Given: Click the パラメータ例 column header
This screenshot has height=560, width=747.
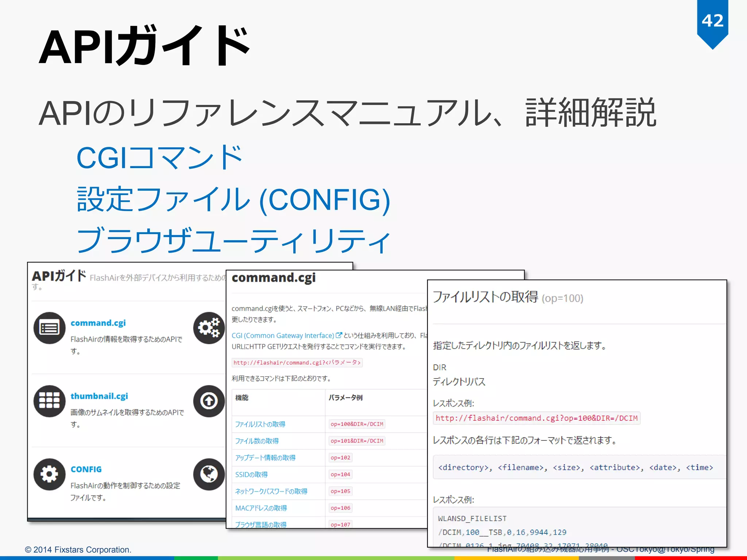Looking at the screenshot, I should click(345, 397).
